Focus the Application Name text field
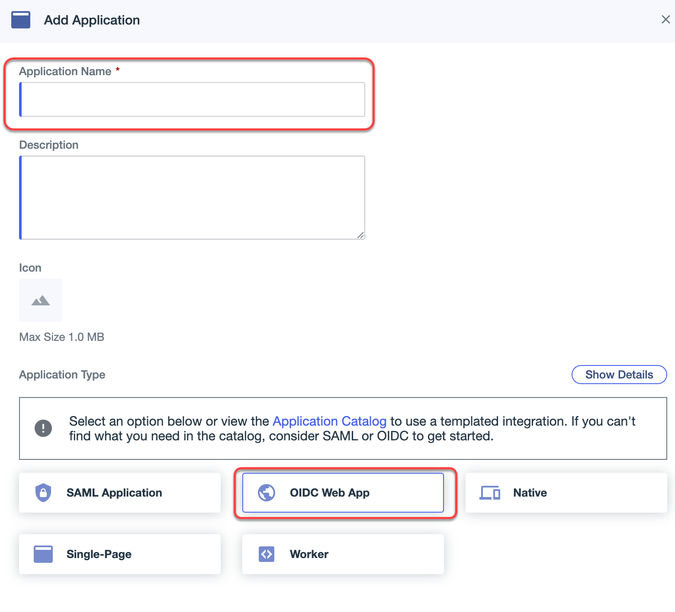 [192, 100]
